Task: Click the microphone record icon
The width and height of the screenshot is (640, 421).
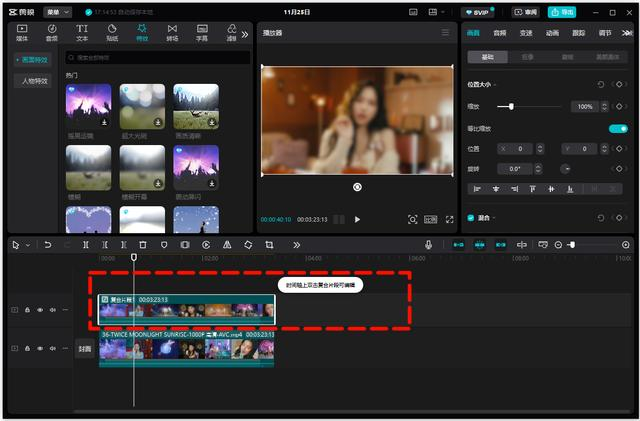Action: tap(428, 245)
